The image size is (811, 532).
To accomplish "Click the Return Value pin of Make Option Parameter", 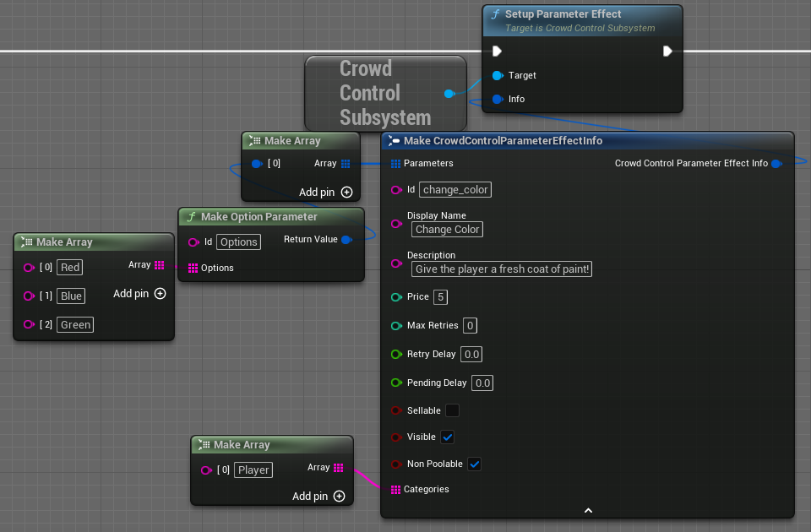I will 346,240.
